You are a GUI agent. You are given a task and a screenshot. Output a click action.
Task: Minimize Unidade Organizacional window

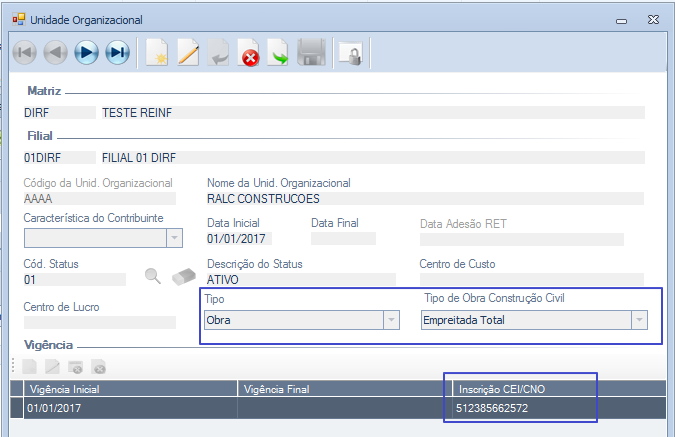click(x=621, y=21)
